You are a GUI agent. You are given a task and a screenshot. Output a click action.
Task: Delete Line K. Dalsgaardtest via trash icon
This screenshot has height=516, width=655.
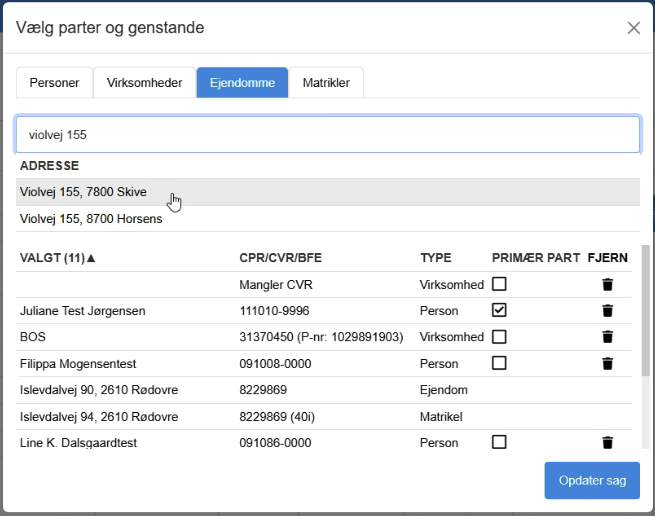pos(607,442)
